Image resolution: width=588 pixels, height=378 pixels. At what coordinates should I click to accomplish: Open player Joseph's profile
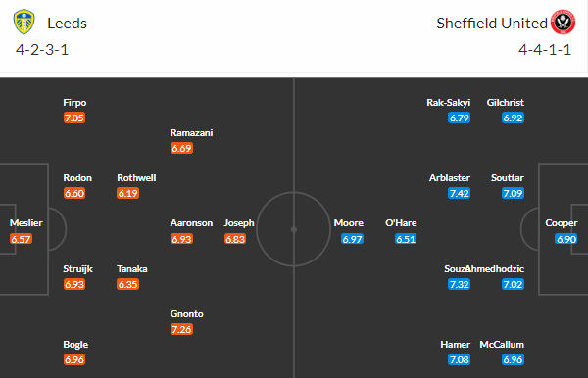(239, 223)
